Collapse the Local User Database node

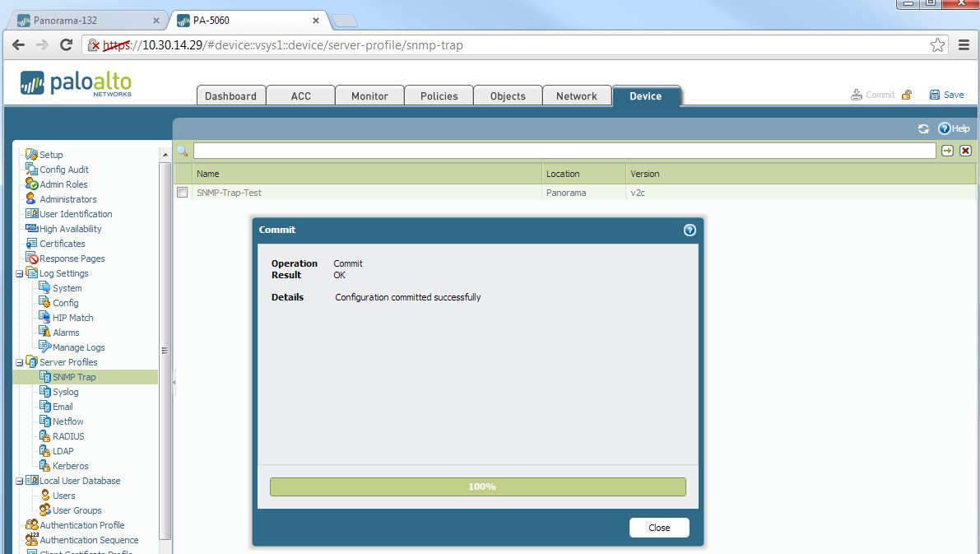click(20, 481)
